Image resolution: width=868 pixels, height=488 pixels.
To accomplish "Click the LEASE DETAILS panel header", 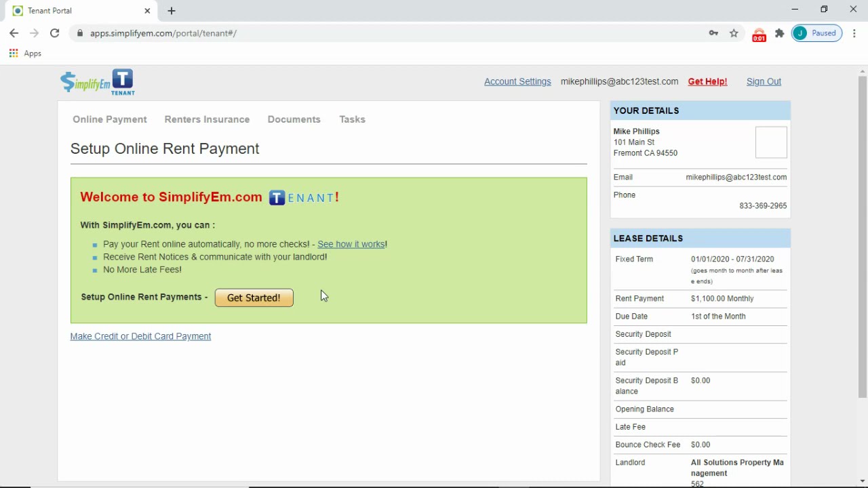I will (x=700, y=239).
